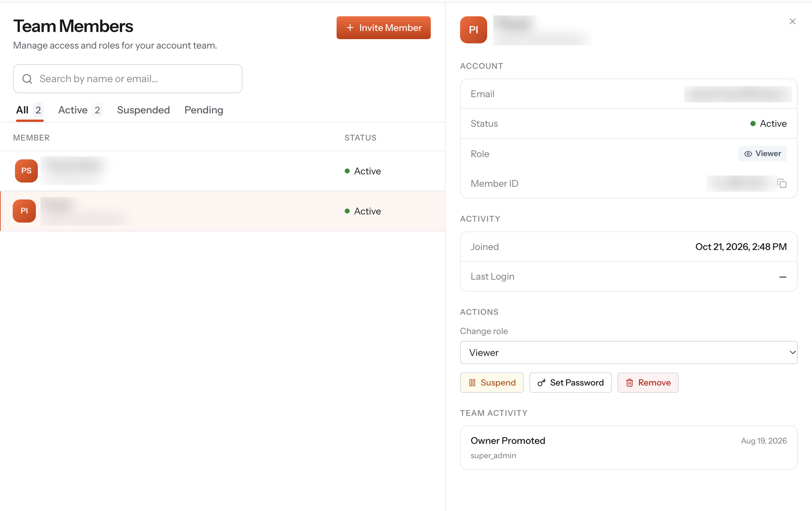
Task: Click the Viewer role badge
Action: coord(762,154)
